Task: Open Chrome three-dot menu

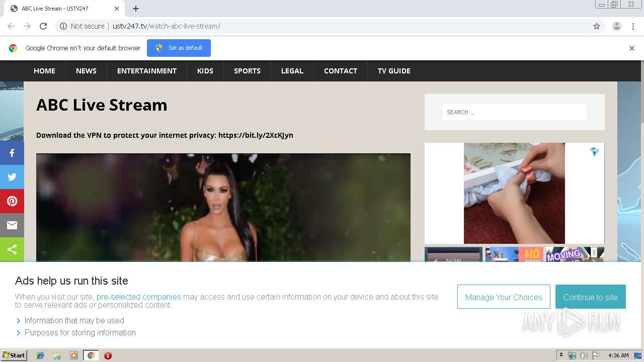Action: 633,26
